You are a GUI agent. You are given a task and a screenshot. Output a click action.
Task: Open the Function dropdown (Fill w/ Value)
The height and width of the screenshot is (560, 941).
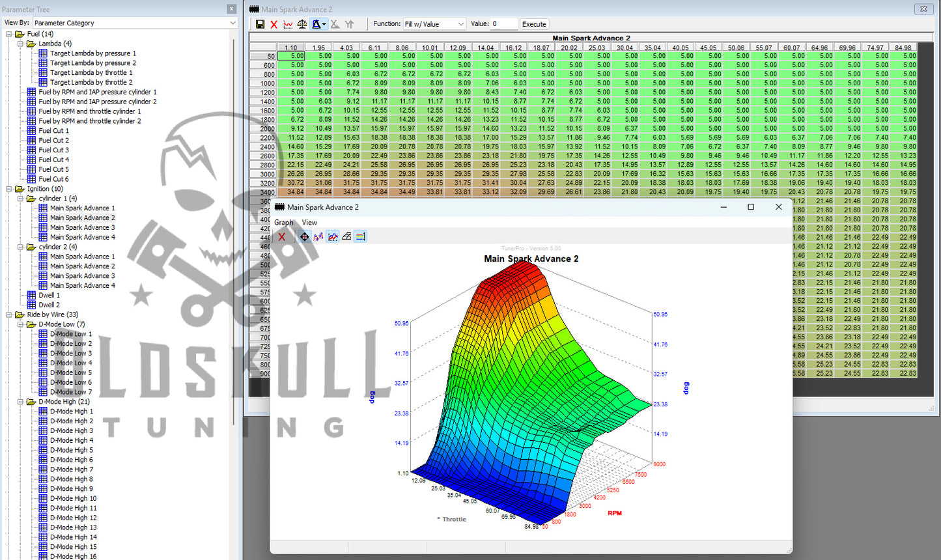[x=434, y=24]
